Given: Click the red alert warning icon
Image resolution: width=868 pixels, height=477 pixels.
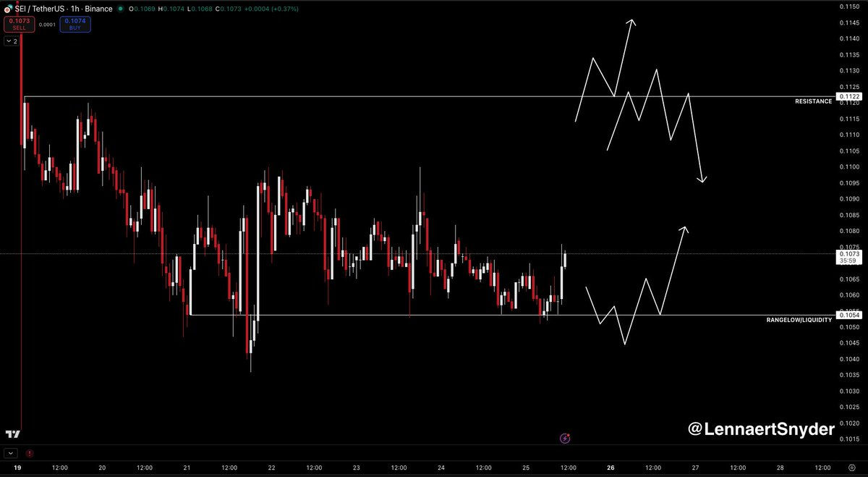Looking at the screenshot, I should [x=29, y=454].
